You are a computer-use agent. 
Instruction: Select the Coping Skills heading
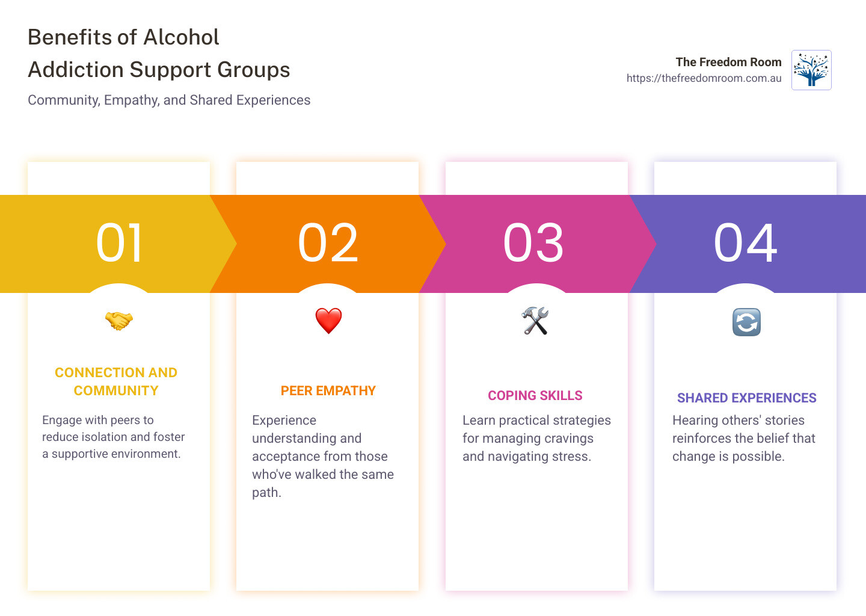coord(535,395)
